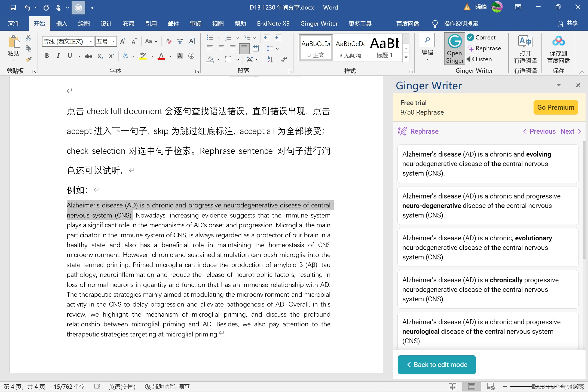
Task: Apply strikethrough formatting icon
Action: [88, 56]
